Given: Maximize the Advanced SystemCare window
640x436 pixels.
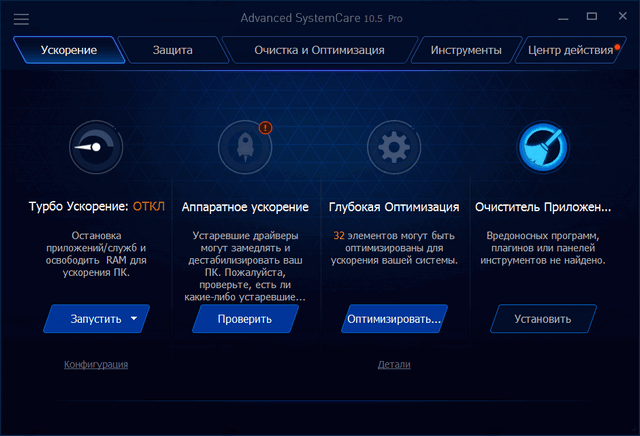Looking at the screenshot, I should (x=592, y=16).
